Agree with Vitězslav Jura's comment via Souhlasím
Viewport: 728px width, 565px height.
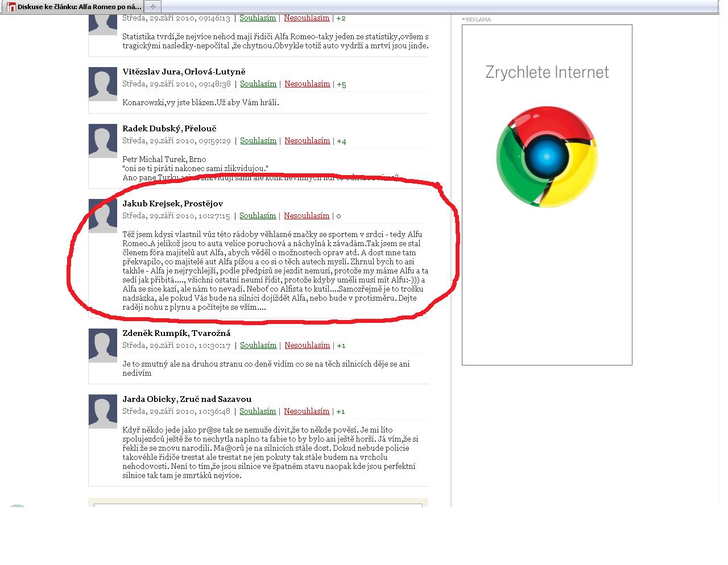click(258, 84)
